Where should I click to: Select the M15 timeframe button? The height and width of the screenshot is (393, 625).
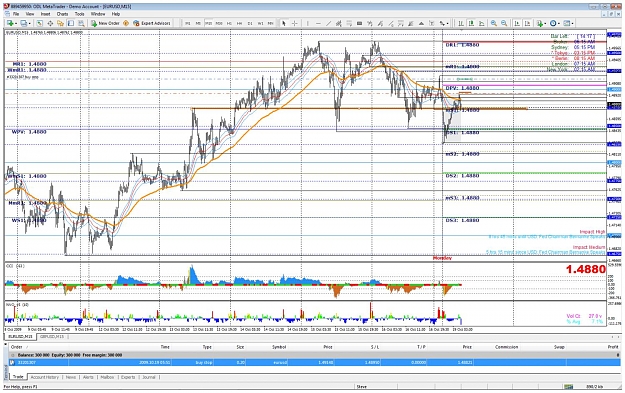point(208,23)
